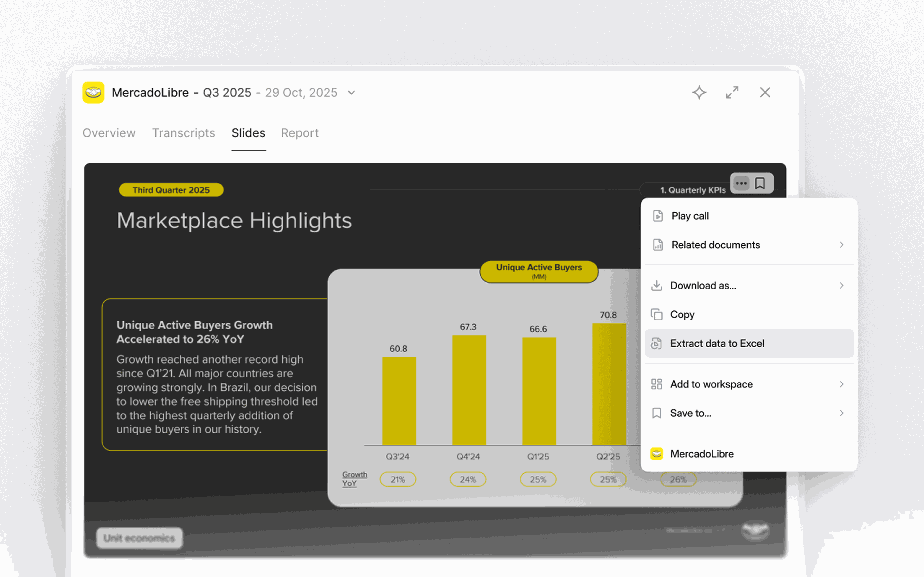Select Extract data to Excel
This screenshot has width=924, height=577.
[717, 344]
